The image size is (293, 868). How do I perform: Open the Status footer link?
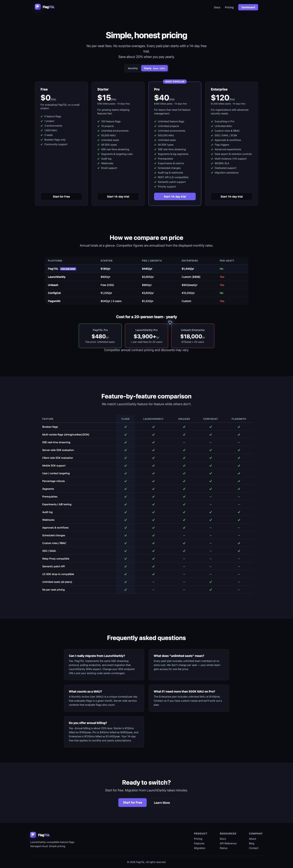[x=223, y=848]
